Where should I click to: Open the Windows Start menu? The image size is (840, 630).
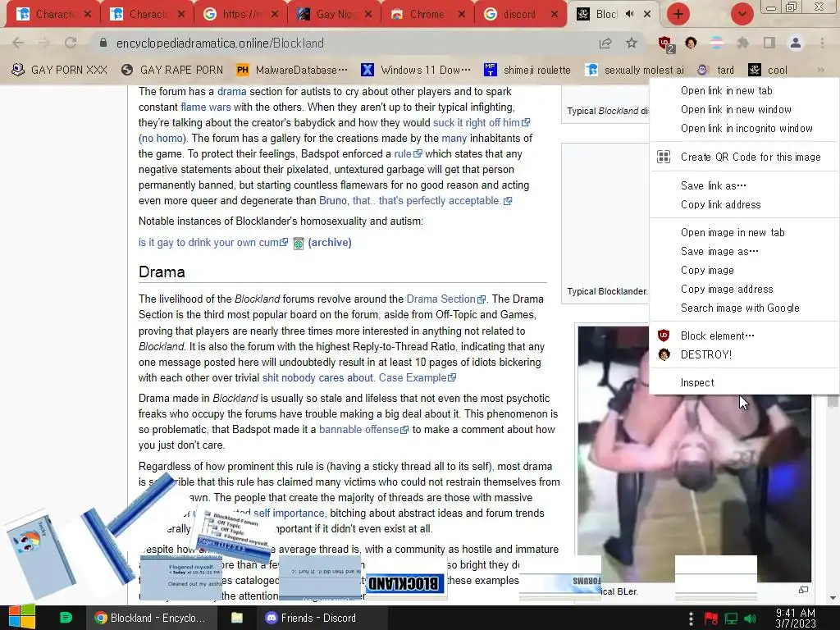(22, 617)
